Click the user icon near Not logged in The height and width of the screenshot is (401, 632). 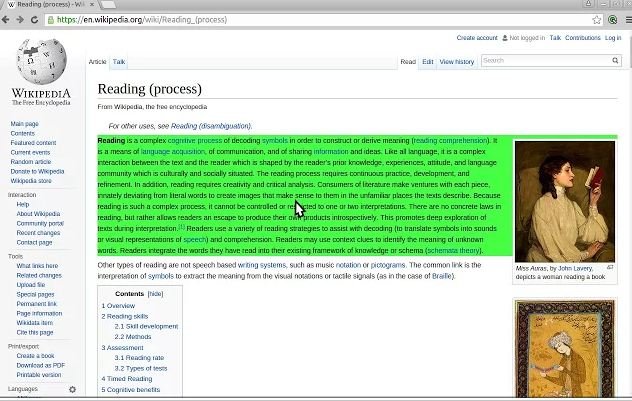coord(505,38)
